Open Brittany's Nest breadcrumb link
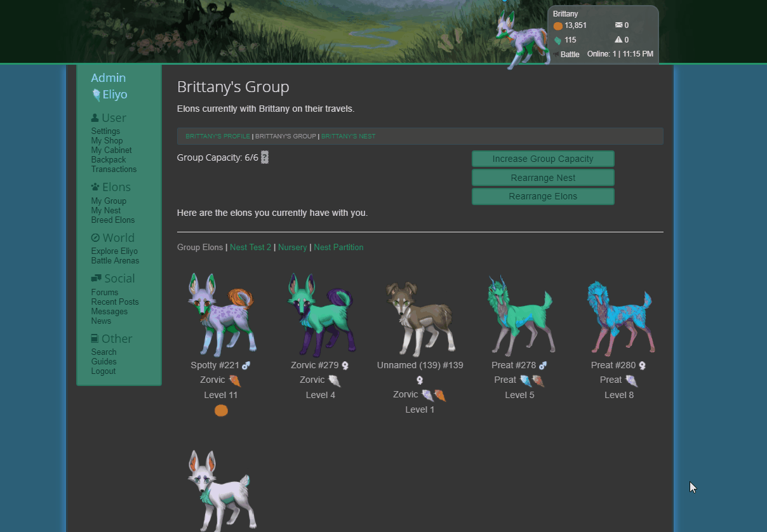767x532 pixels. click(348, 136)
